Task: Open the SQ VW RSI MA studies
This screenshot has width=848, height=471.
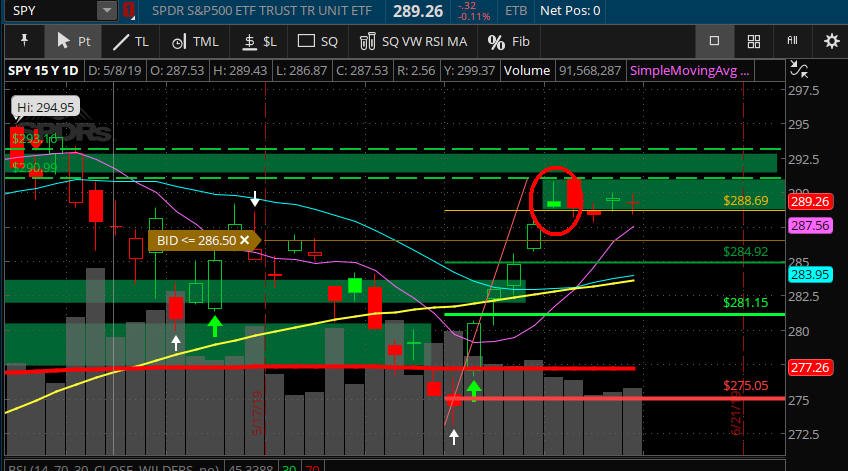Action: pyautogui.click(x=413, y=42)
